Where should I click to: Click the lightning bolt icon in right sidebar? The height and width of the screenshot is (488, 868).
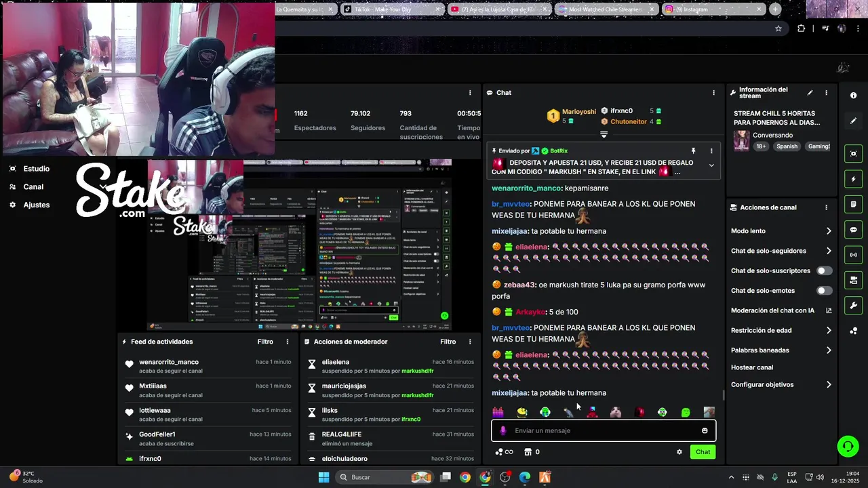(853, 179)
